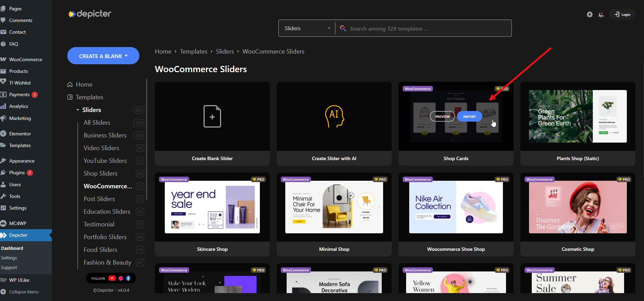Screen dimensions: 644x301
Task: Select YouTube Sliders category
Action: (105, 161)
